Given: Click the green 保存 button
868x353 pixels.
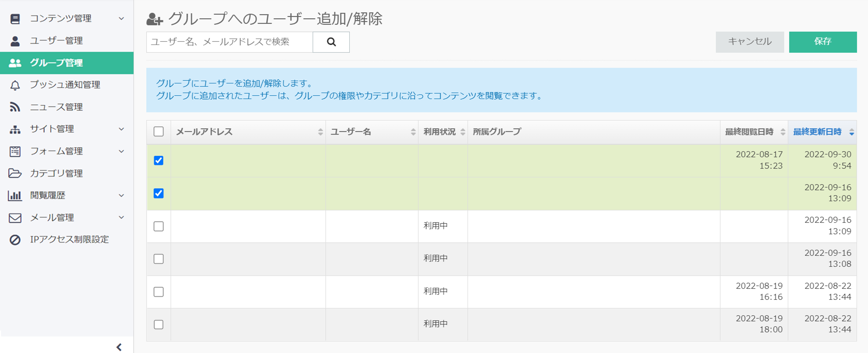Looking at the screenshot, I should click(822, 42).
